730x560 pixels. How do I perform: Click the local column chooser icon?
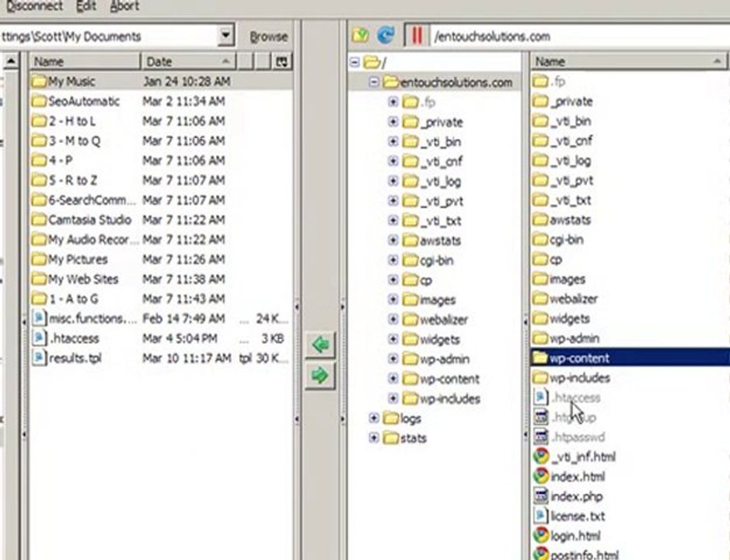click(281, 61)
